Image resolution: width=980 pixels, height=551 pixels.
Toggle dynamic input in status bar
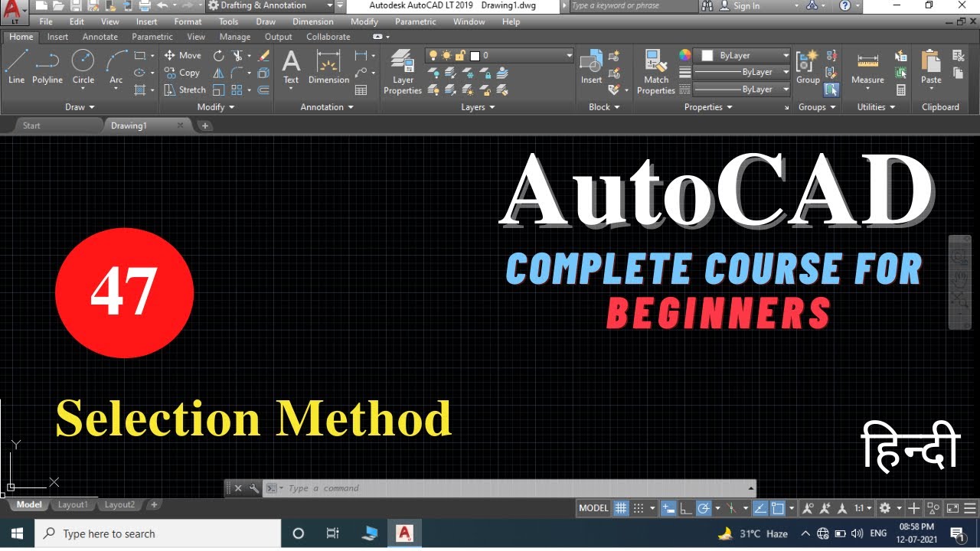pos(668,508)
